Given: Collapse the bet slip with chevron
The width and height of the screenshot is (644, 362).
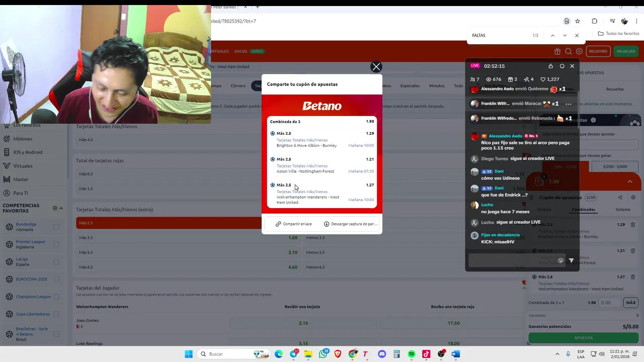Looking at the screenshot, I should [x=629, y=182].
